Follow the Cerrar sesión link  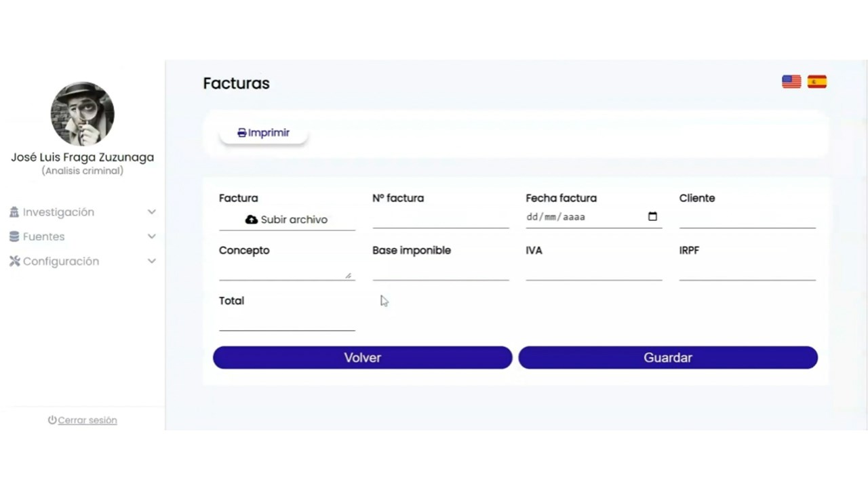(87, 420)
